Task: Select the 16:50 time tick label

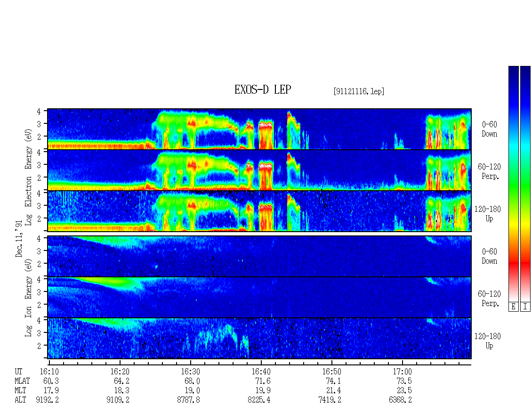Action: pyautogui.click(x=331, y=372)
